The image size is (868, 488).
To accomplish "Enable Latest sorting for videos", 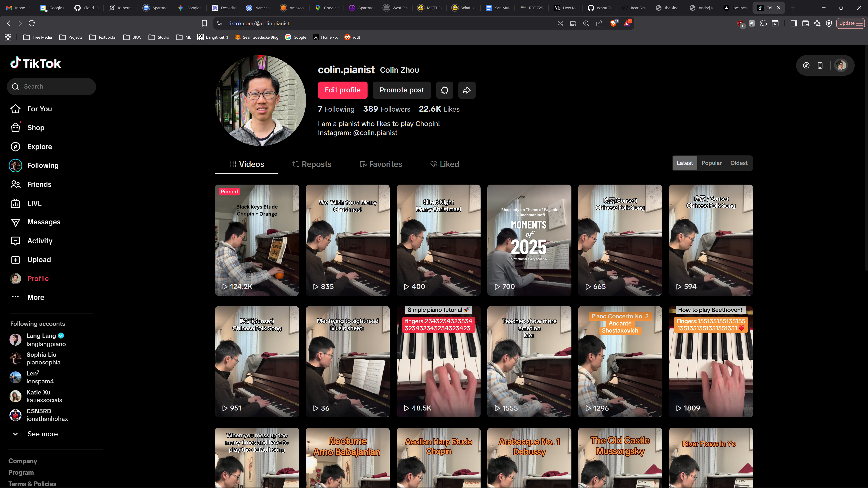I will pos(685,163).
